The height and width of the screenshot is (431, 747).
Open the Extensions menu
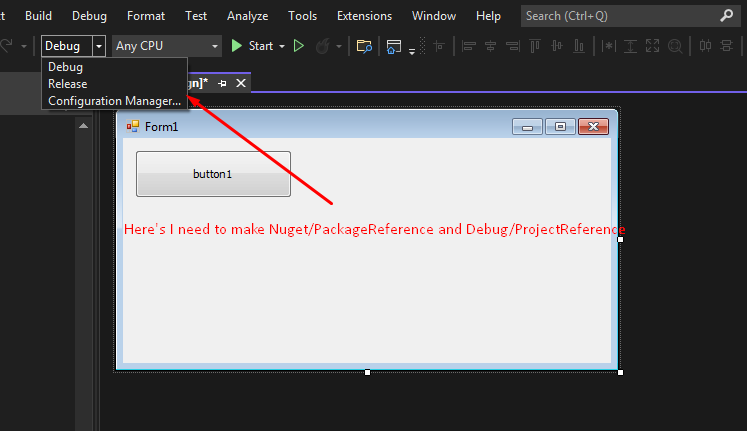364,16
